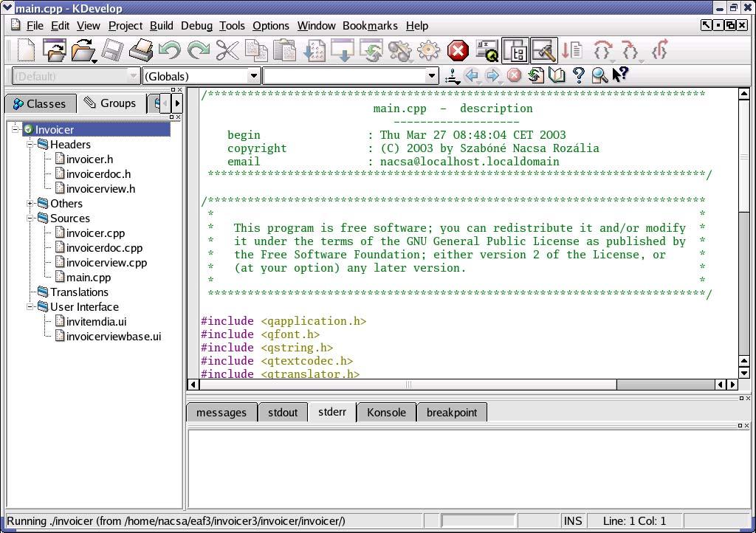This screenshot has width=756, height=533.
Task: Open the (Globals) class dropdown
Action: tap(202, 76)
